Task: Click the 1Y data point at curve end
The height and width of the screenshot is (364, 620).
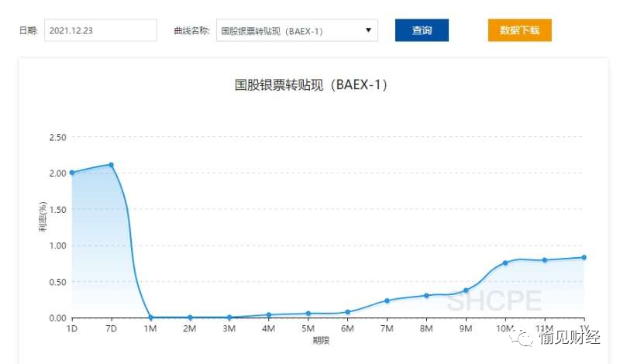Action: point(584,257)
